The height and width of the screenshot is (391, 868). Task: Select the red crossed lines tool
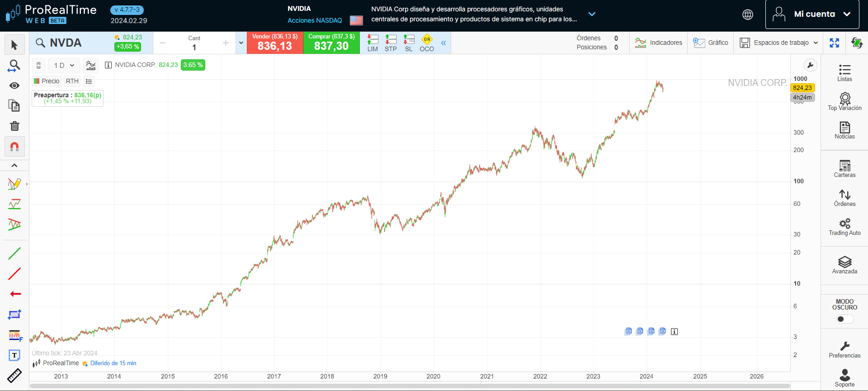pos(14,224)
